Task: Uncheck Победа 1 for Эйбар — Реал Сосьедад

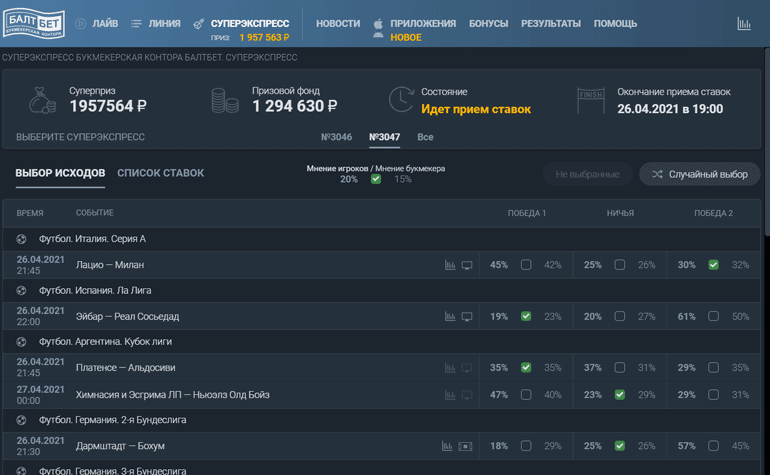Action: 526,316
